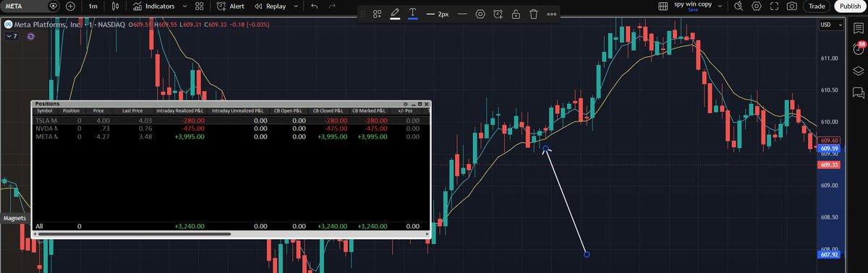The height and width of the screenshot is (273, 868).
Task: Open the chats panel icon
Action: pos(859,92)
